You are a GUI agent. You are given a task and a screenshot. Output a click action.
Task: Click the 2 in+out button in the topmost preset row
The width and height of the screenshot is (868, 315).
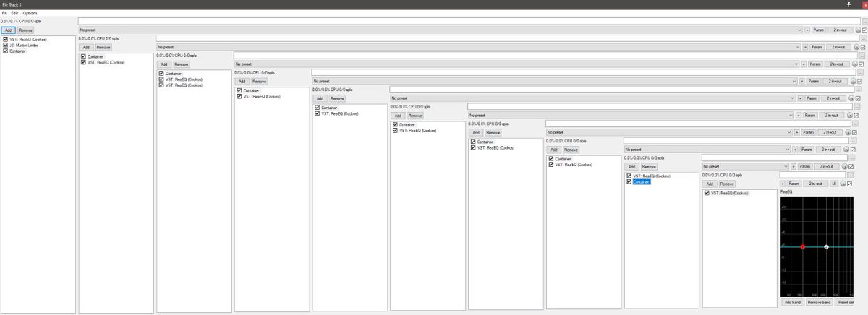(840, 30)
